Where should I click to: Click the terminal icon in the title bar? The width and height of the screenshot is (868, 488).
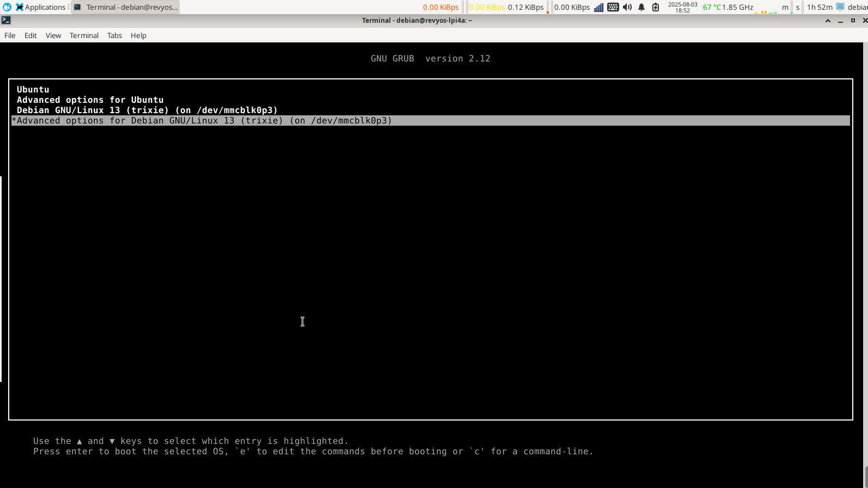click(x=6, y=20)
